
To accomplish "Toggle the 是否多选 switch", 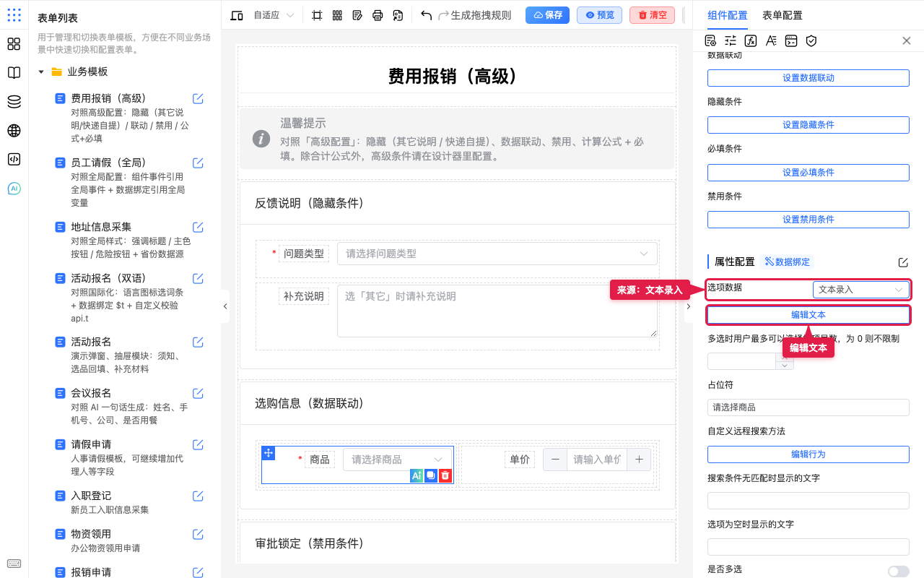I will coord(899,571).
